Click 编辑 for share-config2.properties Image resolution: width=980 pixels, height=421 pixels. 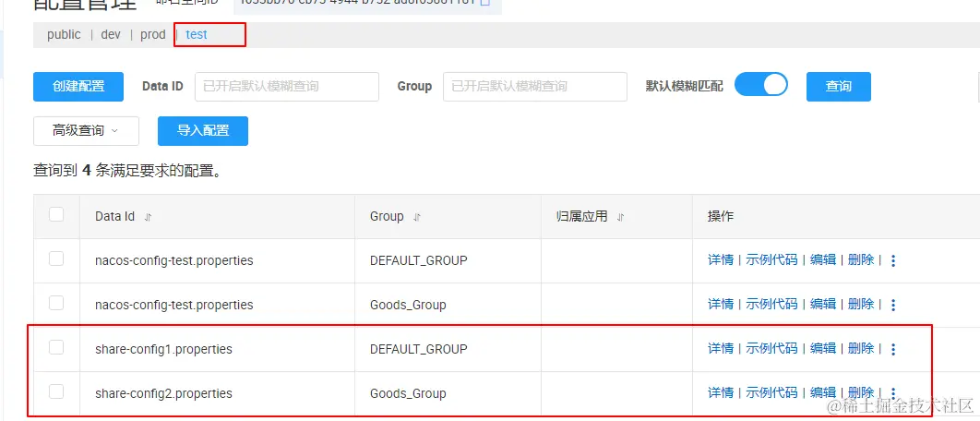823,393
